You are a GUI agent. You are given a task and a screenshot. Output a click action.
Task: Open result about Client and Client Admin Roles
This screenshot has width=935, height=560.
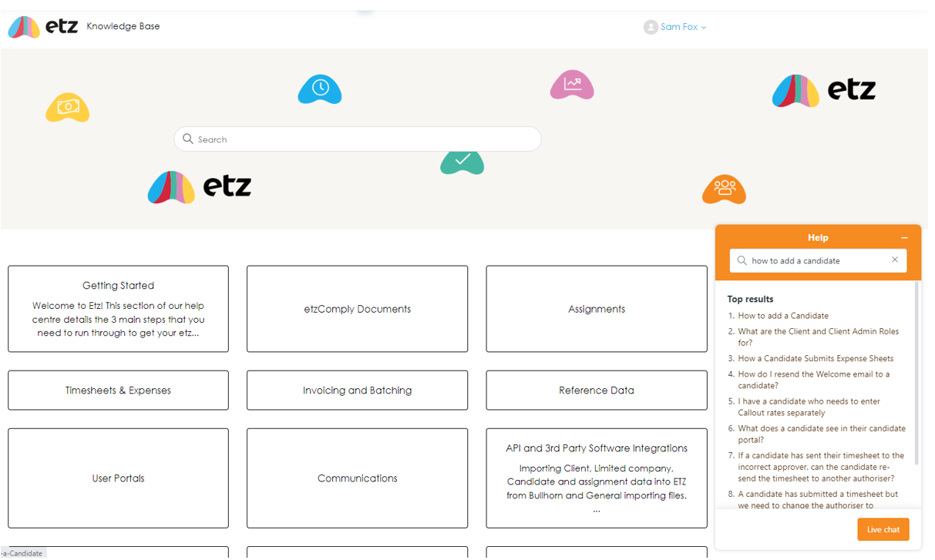[x=818, y=337]
